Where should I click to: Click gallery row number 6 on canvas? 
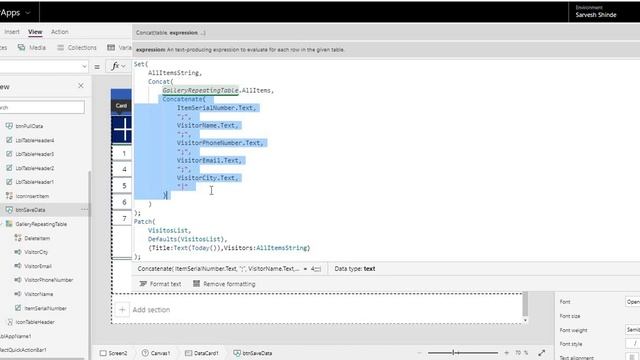124,202
